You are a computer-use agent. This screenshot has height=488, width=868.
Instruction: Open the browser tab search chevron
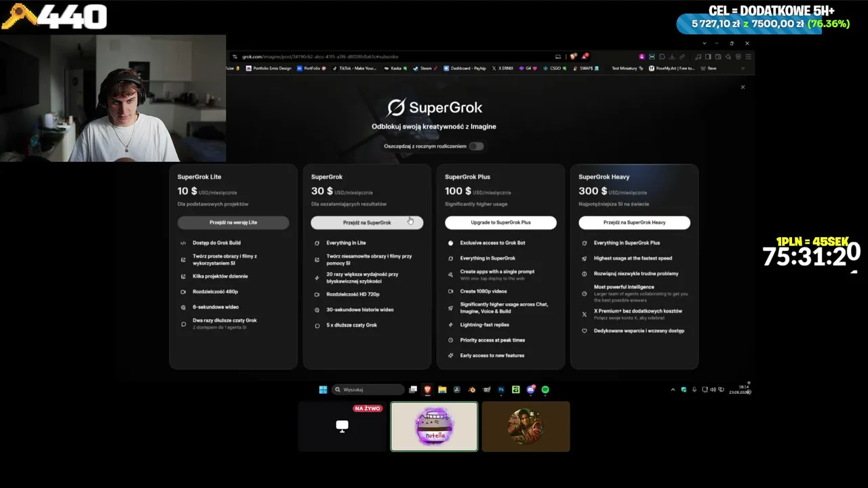(x=705, y=43)
